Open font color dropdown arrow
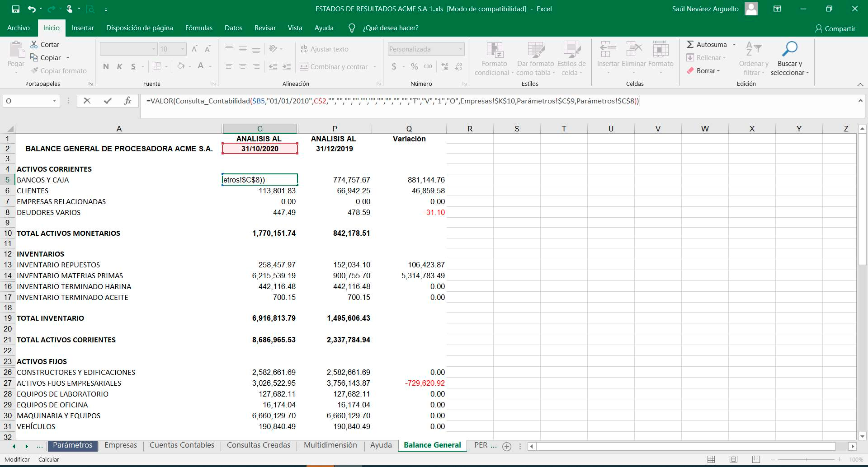This screenshot has height=467, width=868. [211, 67]
